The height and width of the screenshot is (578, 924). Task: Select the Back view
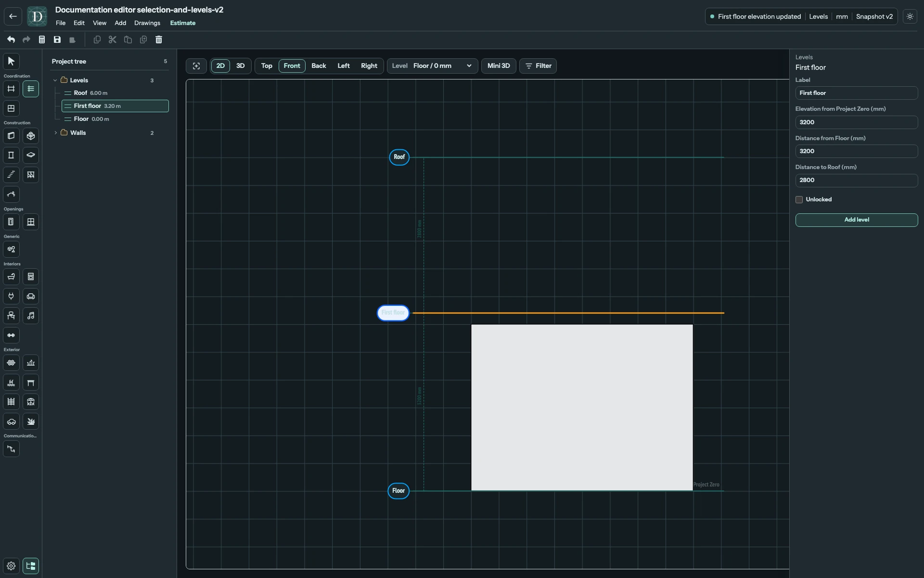[x=319, y=66]
